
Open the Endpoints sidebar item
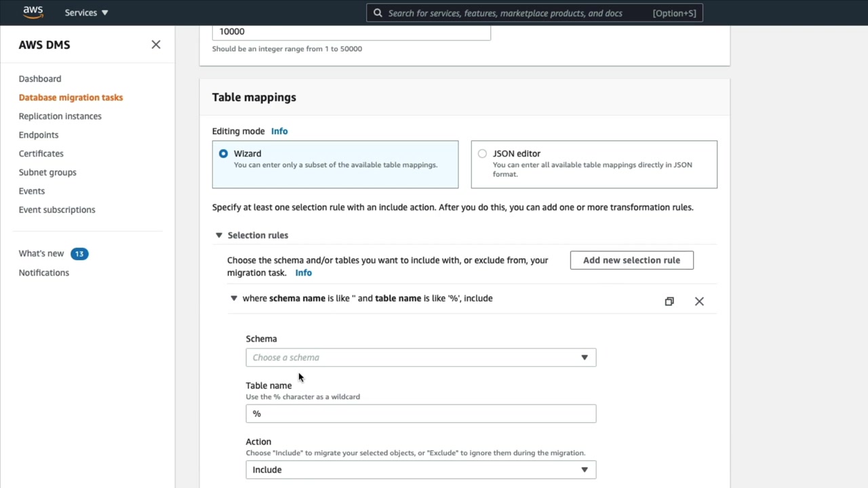pos(39,135)
